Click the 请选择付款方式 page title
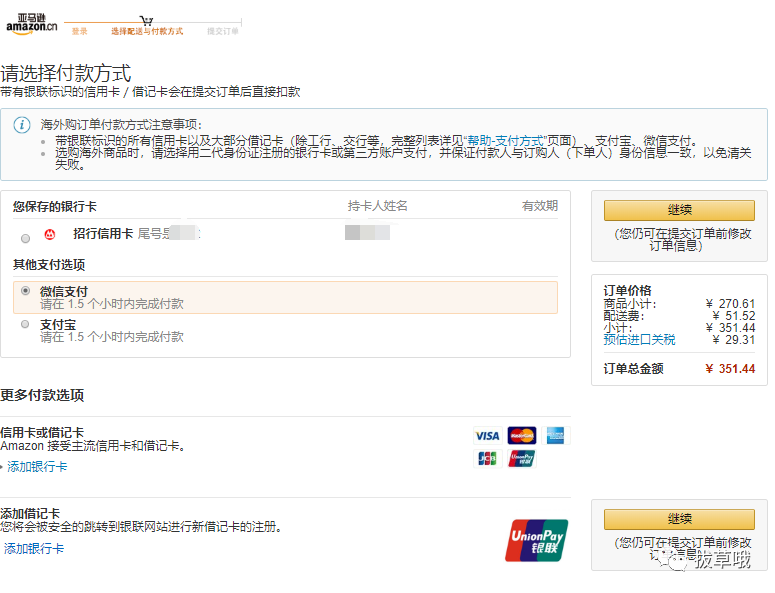 [x=66, y=73]
